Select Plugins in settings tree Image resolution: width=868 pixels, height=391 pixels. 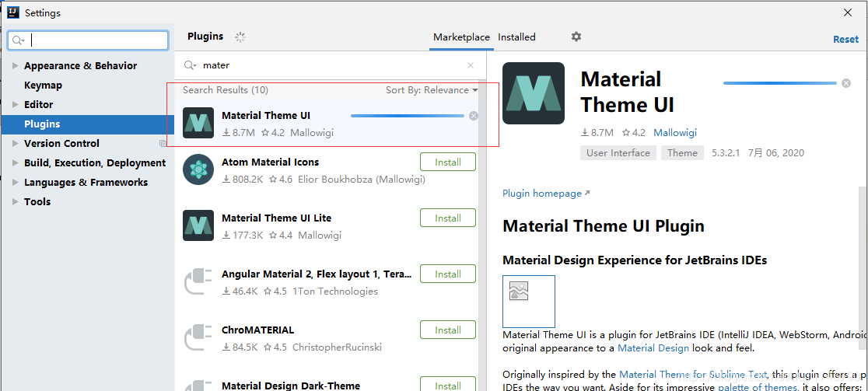(87, 124)
